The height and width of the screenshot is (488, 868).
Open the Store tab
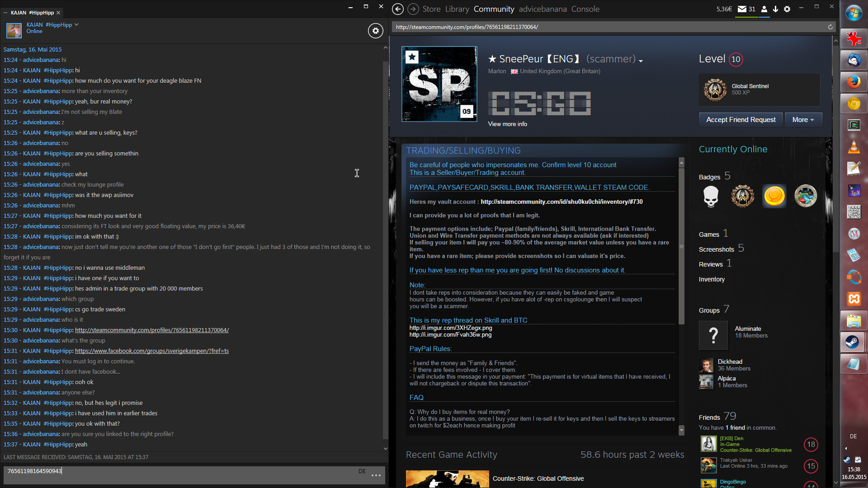(431, 9)
